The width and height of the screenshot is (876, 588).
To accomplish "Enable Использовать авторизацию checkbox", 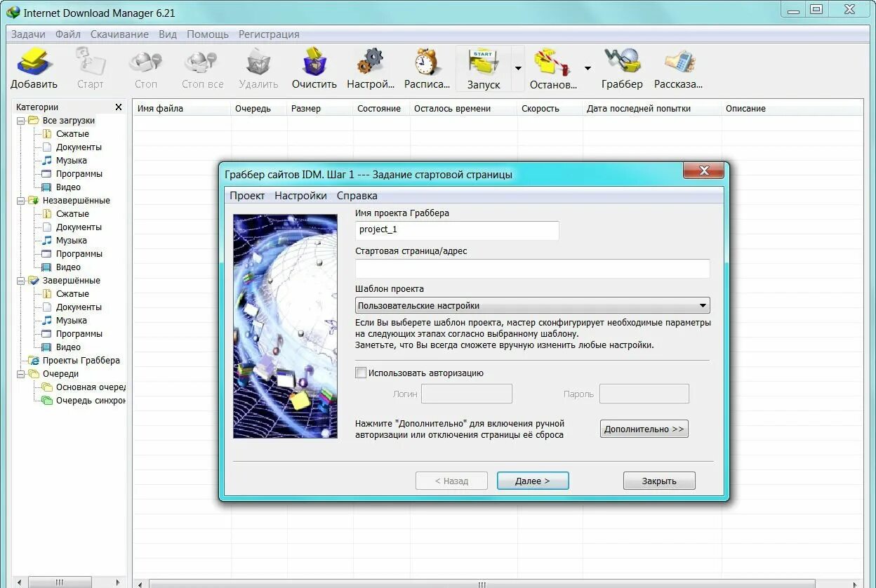I will coord(361,373).
